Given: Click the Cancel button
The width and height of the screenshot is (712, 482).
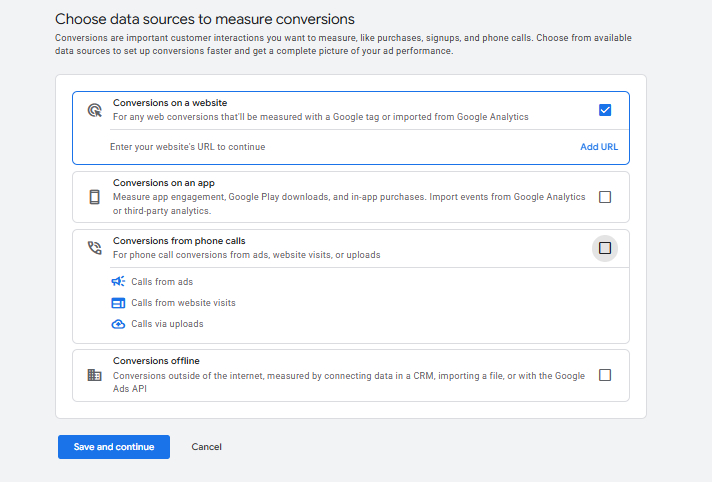Looking at the screenshot, I should coord(206,447).
